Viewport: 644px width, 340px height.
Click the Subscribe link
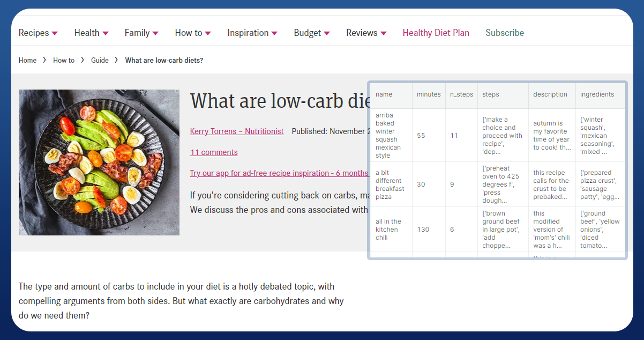coord(504,33)
